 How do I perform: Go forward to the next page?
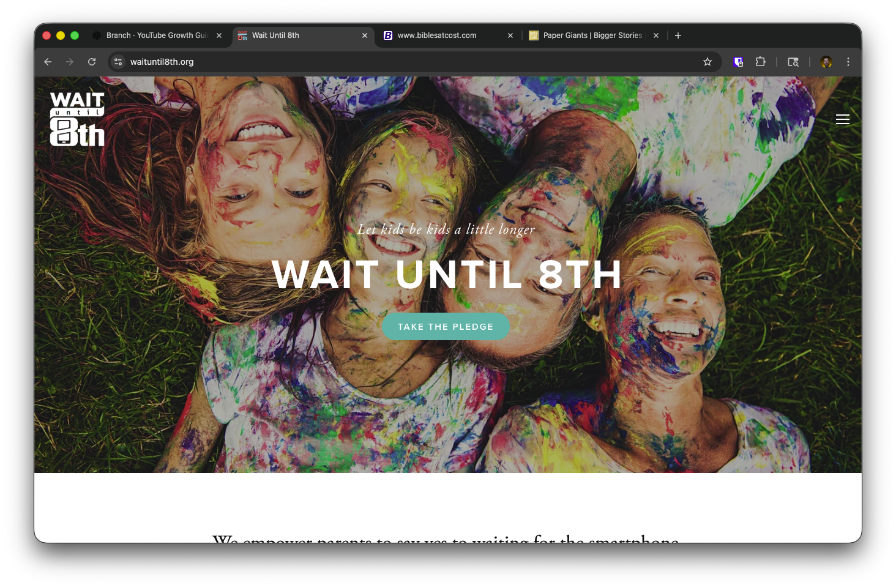(x=70, y=62)
